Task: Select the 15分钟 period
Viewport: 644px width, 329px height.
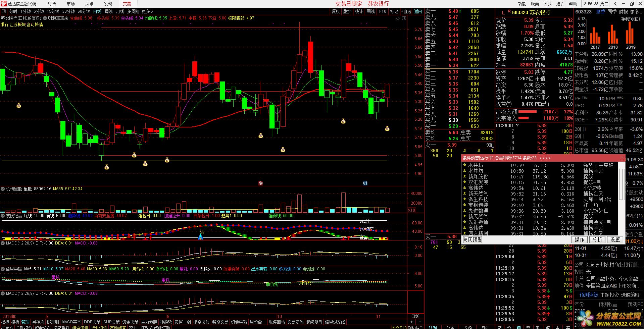Action: click(x=53, y=11)
